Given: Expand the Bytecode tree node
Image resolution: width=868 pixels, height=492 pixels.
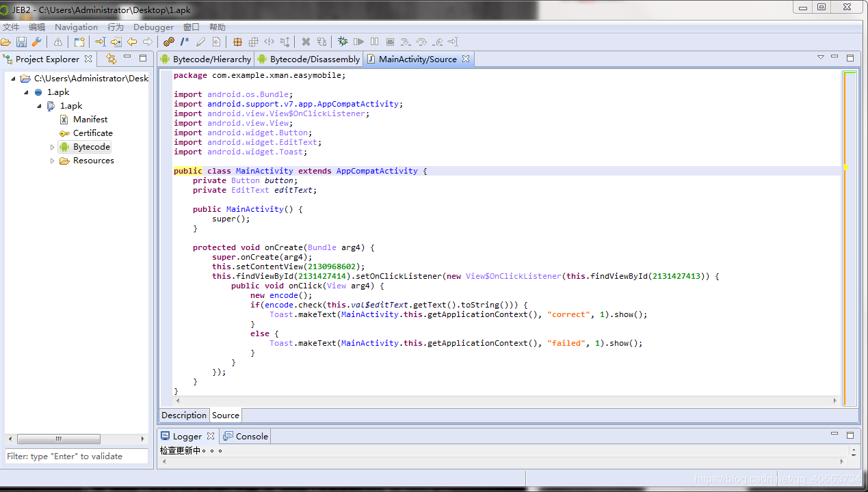Looking at the screenshot, I should tap(52, 147).
